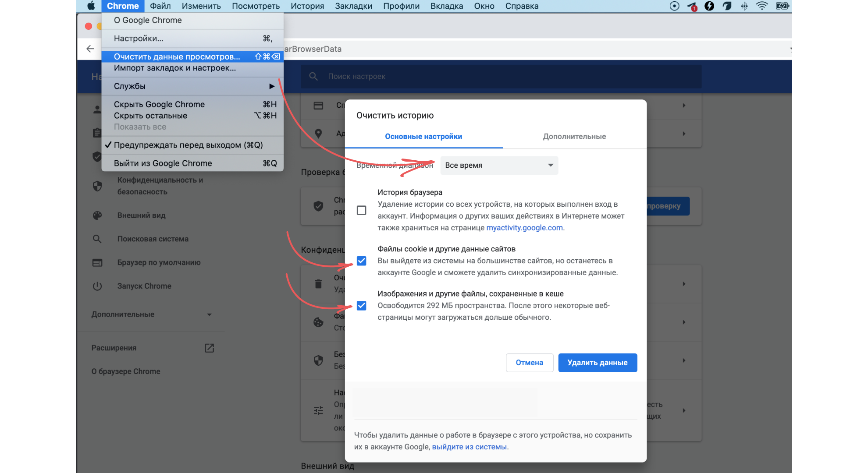Expand the cookie row with its chevron
The width and height of the screenshot is (868, 473).
pyautogui.click(x=684, y=322)
